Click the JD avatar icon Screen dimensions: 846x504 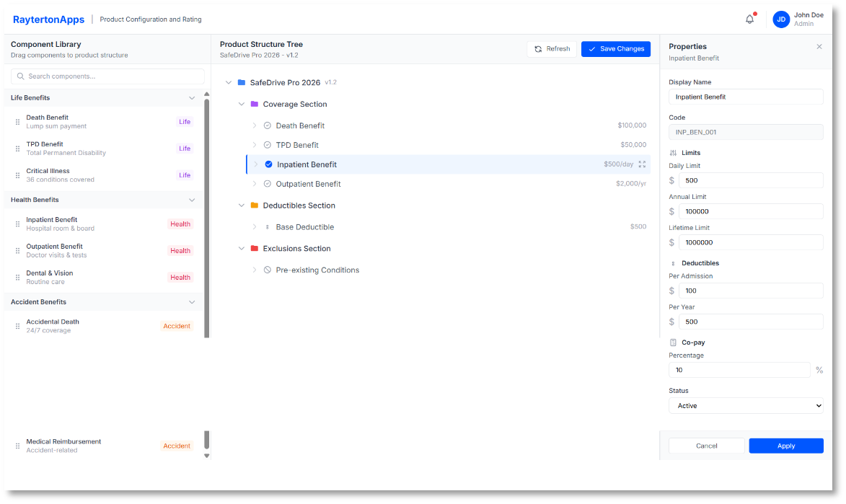coord(780,19)
